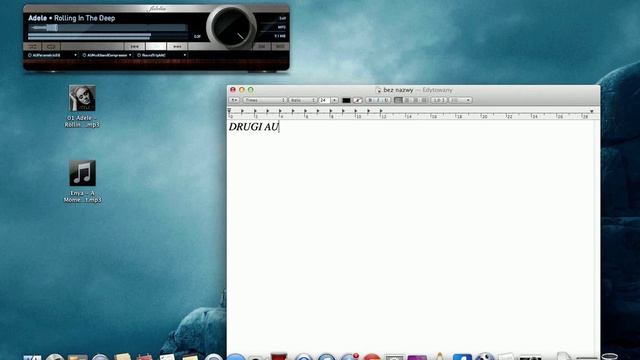Justify text in TextEdit toolbar
The height and width of the screenshot is (360, 640).
(x=424, y=100)
